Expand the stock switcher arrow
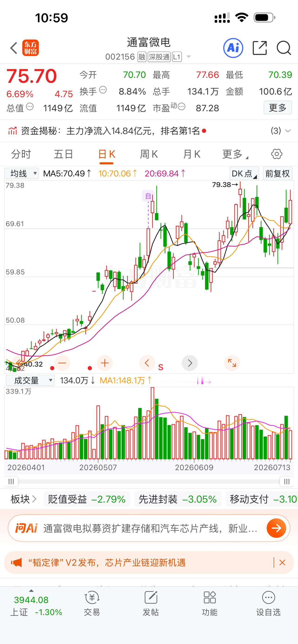 [189, 57]
